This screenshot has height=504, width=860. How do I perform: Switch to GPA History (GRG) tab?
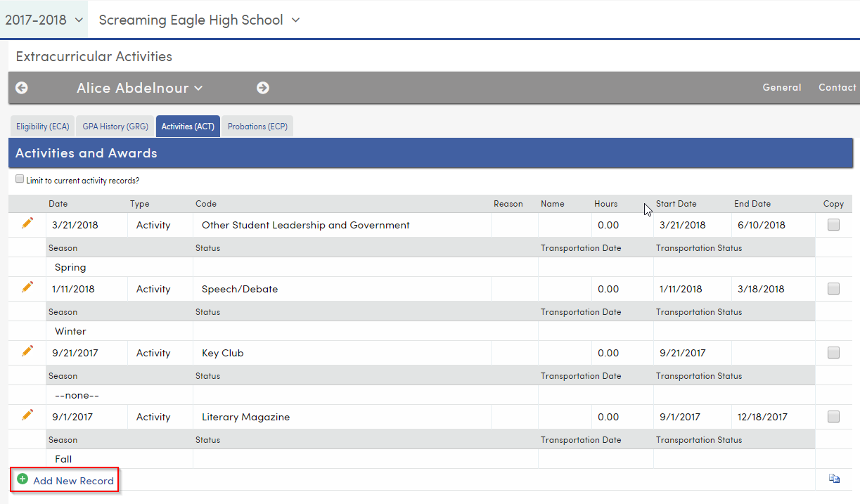tap(115, 127)
